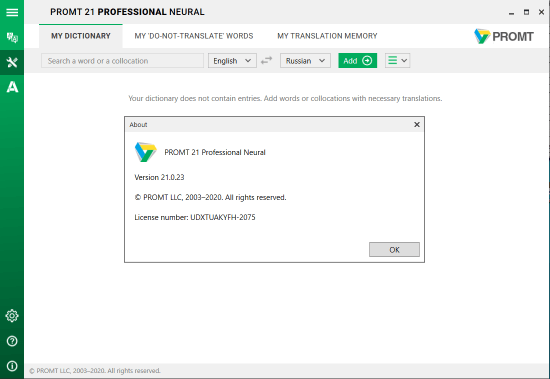Screen dimensions: 550x379
Task: Click the status bar copyright text
Action: (x=95, y=371)
